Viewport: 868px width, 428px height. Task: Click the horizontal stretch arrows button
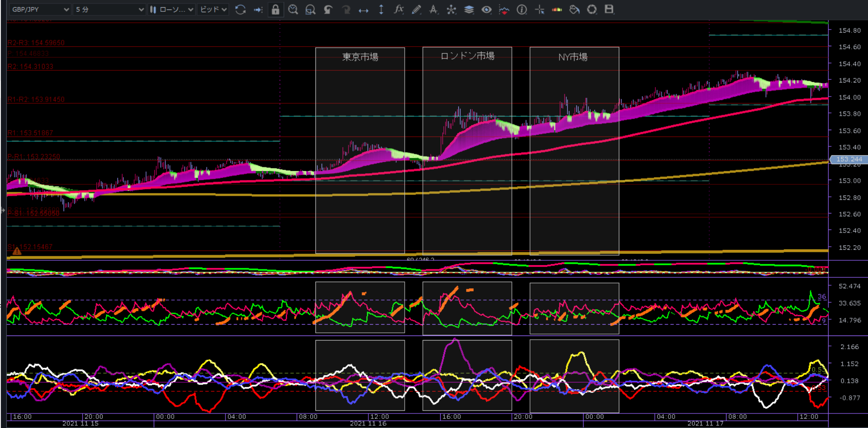pyautogui.click(x=363, y=10)
